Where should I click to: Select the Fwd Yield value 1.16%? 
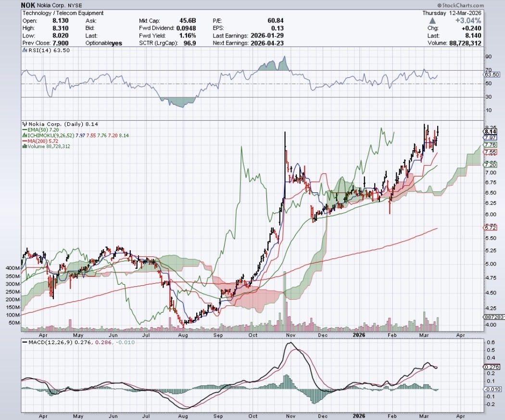(x=188, y=36)
